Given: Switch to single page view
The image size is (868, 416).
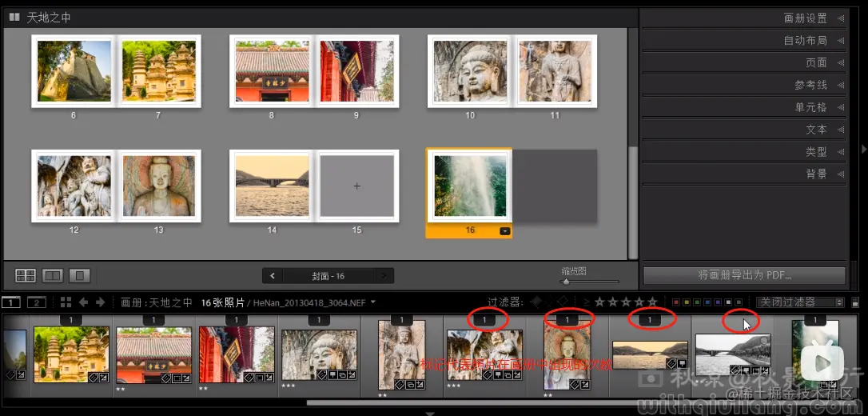Looking at the screenshot, I should click(80, 275).
